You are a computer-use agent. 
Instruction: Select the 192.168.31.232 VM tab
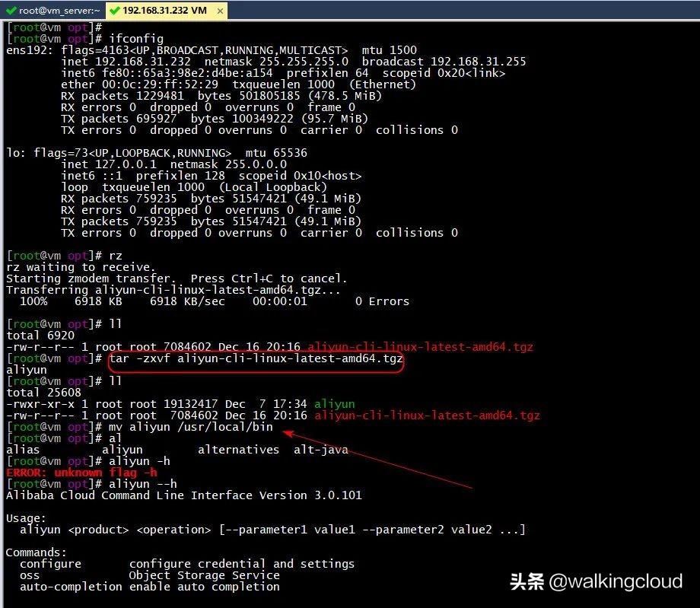164,10
